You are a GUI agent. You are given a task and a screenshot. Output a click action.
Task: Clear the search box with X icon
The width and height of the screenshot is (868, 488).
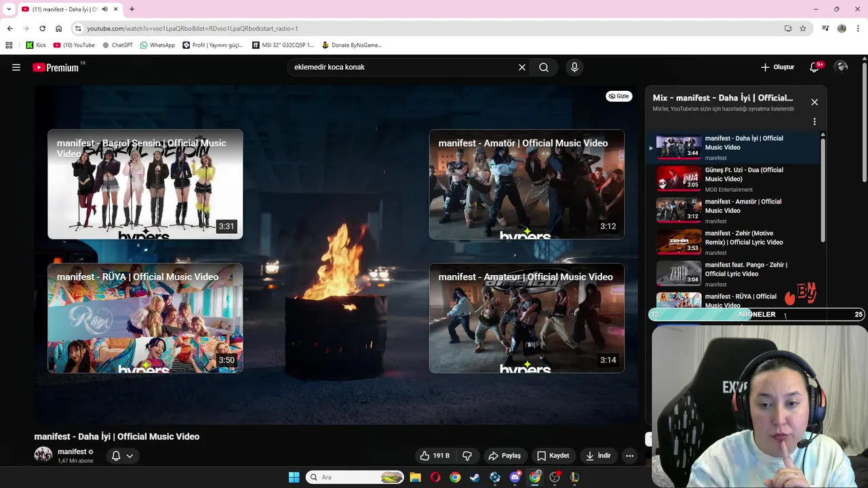(522, 67)
